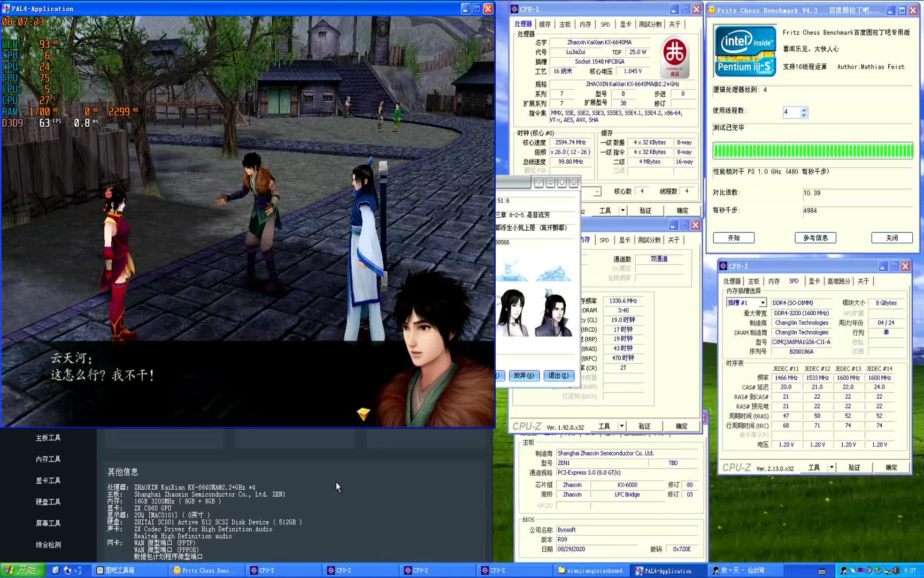
Task: Click the volume speaker icon in system tray
Action: [x=895, y=571]
